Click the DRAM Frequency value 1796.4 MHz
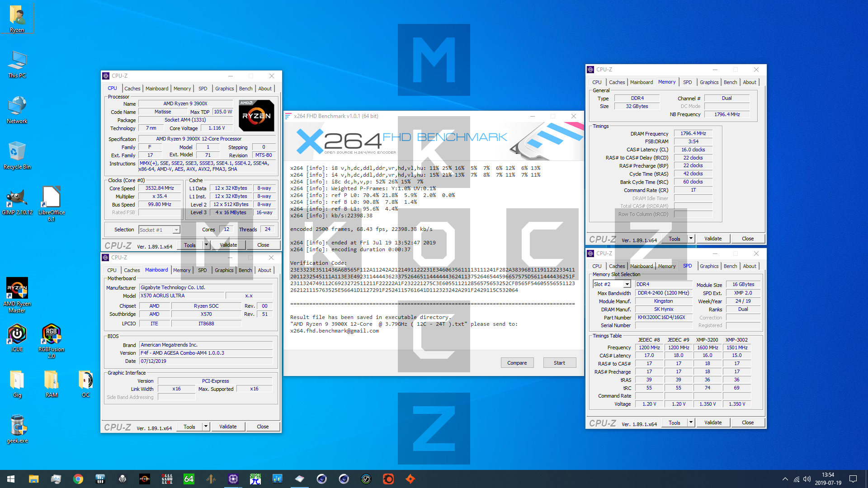The image size is (868, 488). point(693,133)
